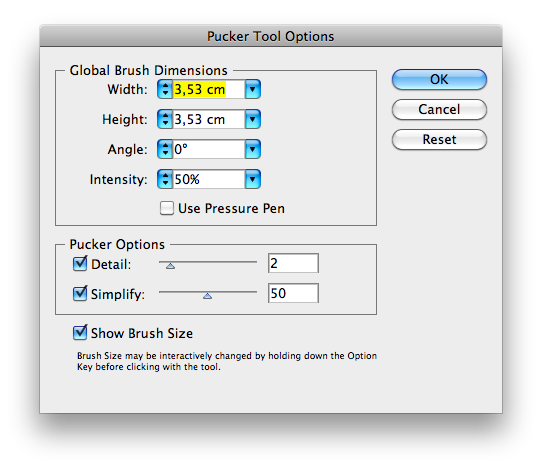Viewport: 542px width, 468px height.
Task: Click the Reset button
Action: click(x=439, y=140)
